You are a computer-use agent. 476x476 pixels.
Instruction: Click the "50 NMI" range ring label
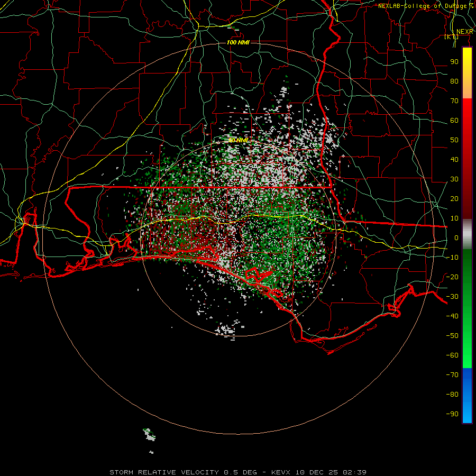click(x=238, y=141)
